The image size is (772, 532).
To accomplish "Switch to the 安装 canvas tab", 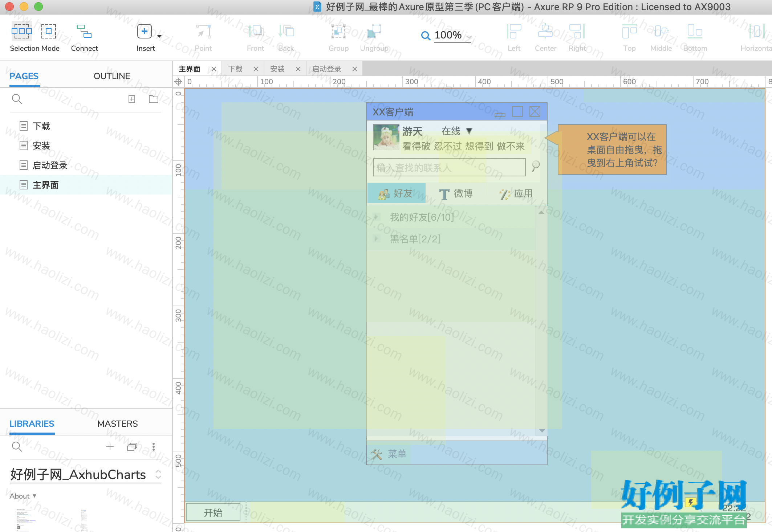I will tap(277, 69).
